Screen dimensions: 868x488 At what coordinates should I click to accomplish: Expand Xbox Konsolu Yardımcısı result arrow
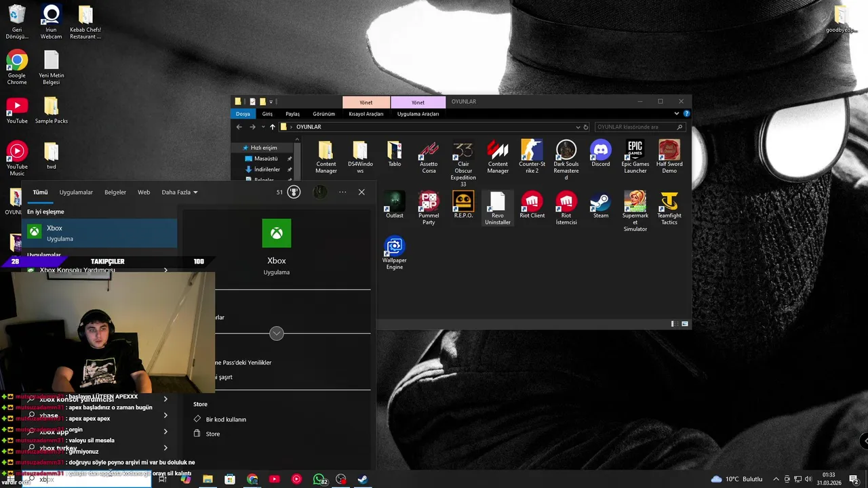tap(165, 270)
